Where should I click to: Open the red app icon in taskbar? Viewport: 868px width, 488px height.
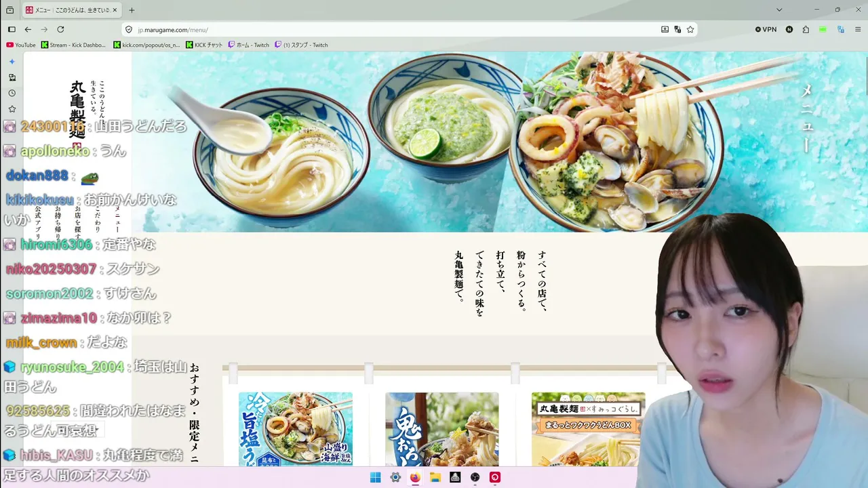pyautogui.click(x=495, y=477)
